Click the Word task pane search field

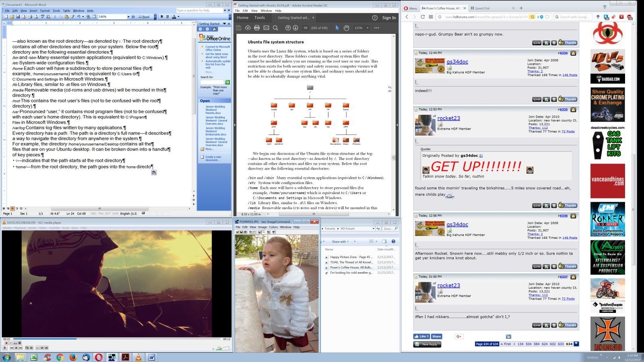pos(212,82)
